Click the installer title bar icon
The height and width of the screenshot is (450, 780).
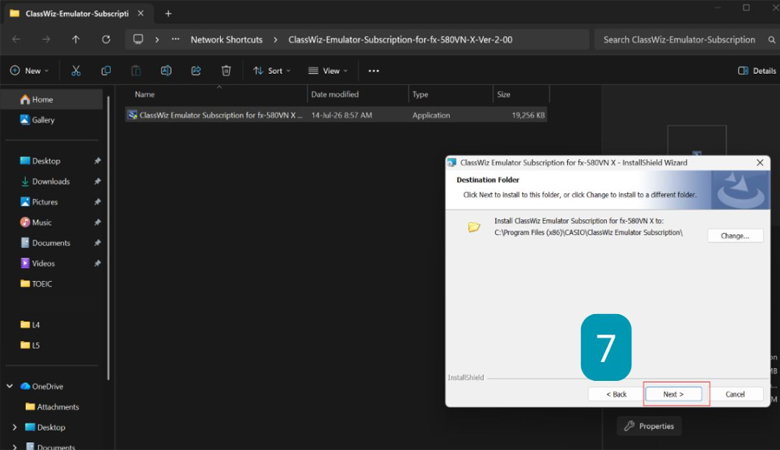click(x=452, y=163)
